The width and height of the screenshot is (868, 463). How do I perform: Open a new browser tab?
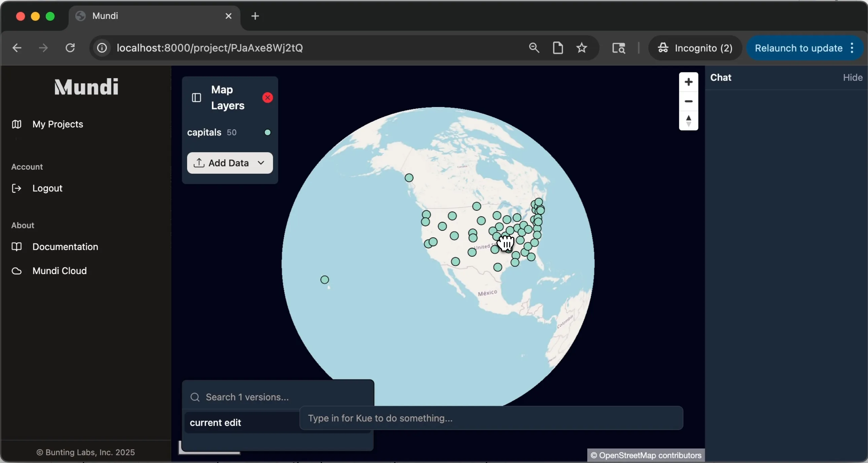coord(255,16)
